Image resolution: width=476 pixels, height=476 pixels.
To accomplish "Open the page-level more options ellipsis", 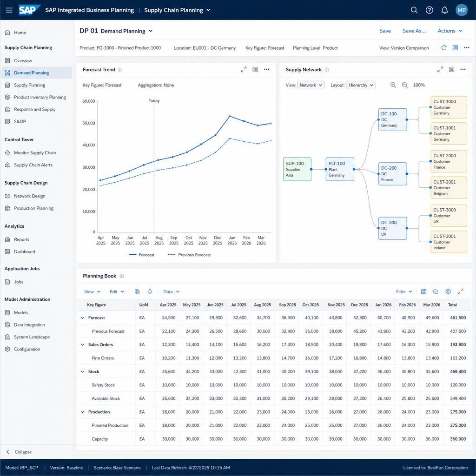I will click(x=467, y=48).
